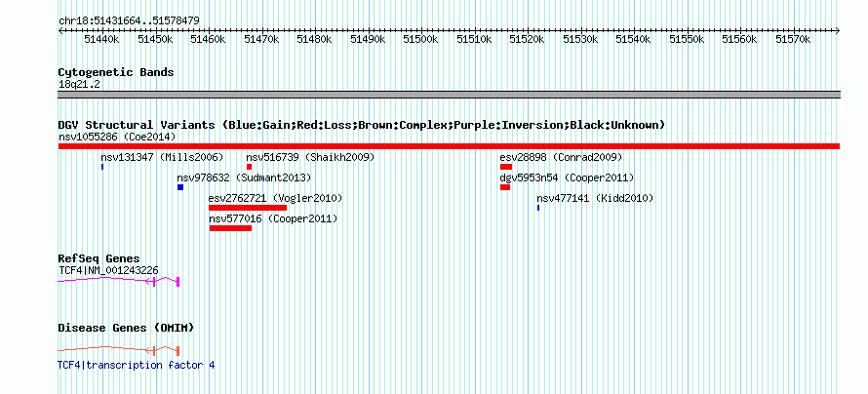Click the 51530k ruler position
This screenshot has height=394, width=868.
[580, 39]
